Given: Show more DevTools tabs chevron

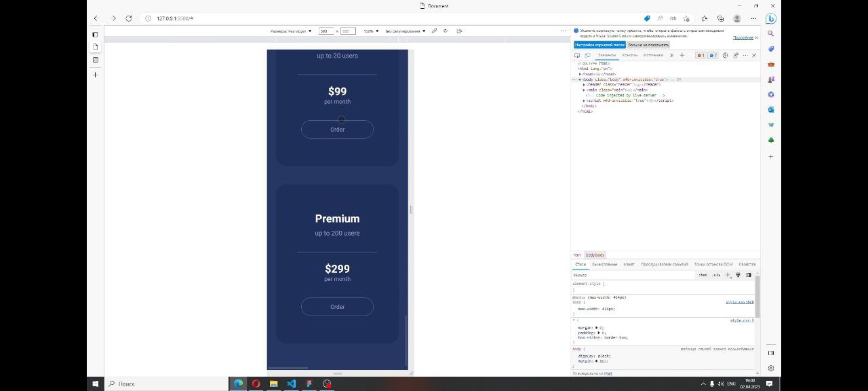Looking at the screenshot, I should (671, 56).
